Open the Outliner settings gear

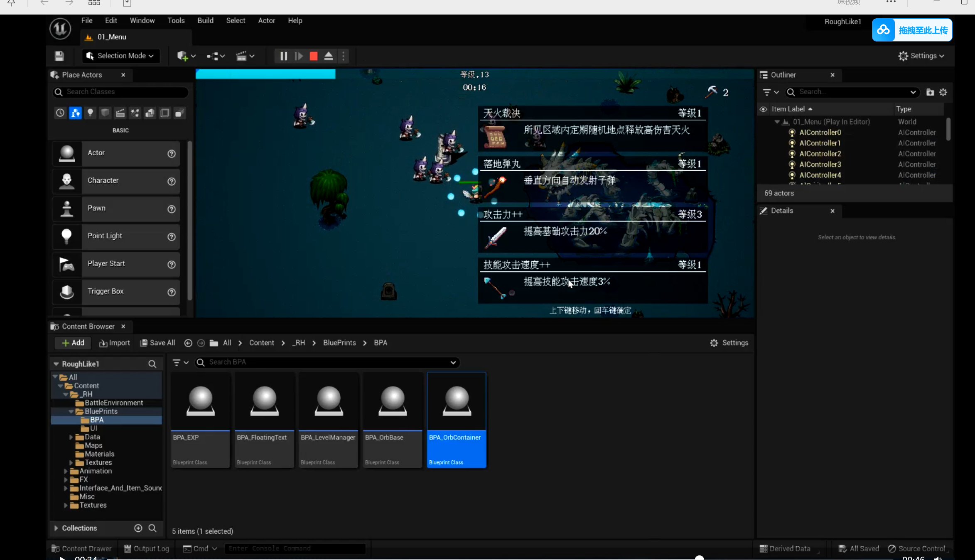point(943,92)
